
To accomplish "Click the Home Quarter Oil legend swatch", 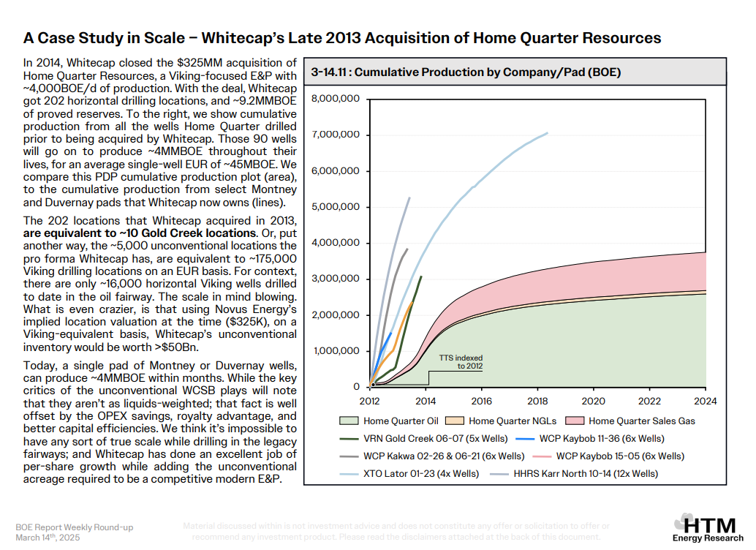I will tap(349, 421).
